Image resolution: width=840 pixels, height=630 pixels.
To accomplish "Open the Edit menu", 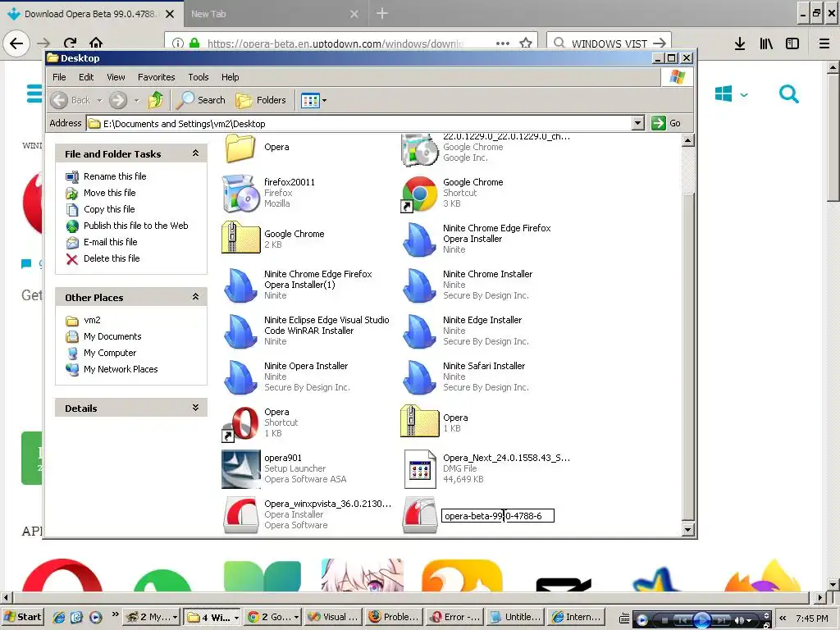I will (x=86, y=77).
